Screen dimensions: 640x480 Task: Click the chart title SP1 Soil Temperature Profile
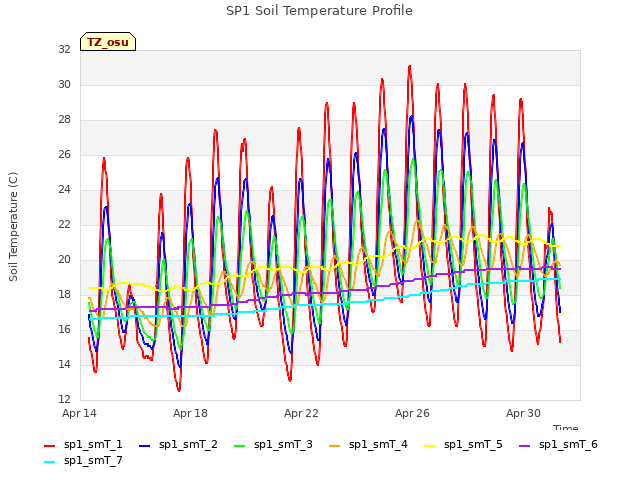319,11
